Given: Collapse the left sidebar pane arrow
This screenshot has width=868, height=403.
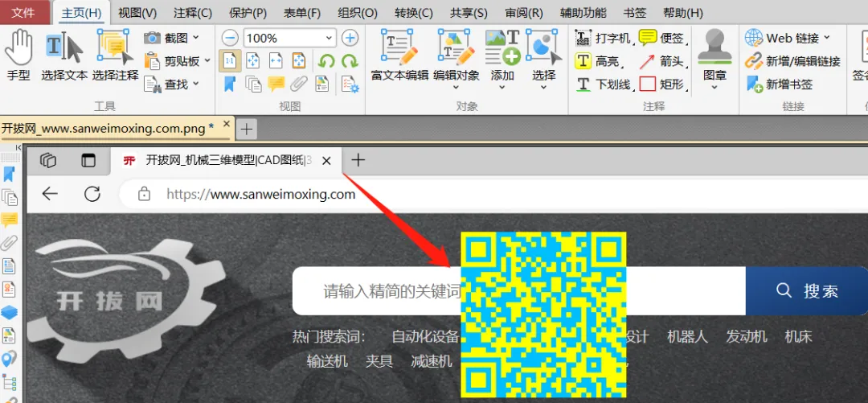Looking at the screenshot, I should pyautogui.click(x=18, y=148).
